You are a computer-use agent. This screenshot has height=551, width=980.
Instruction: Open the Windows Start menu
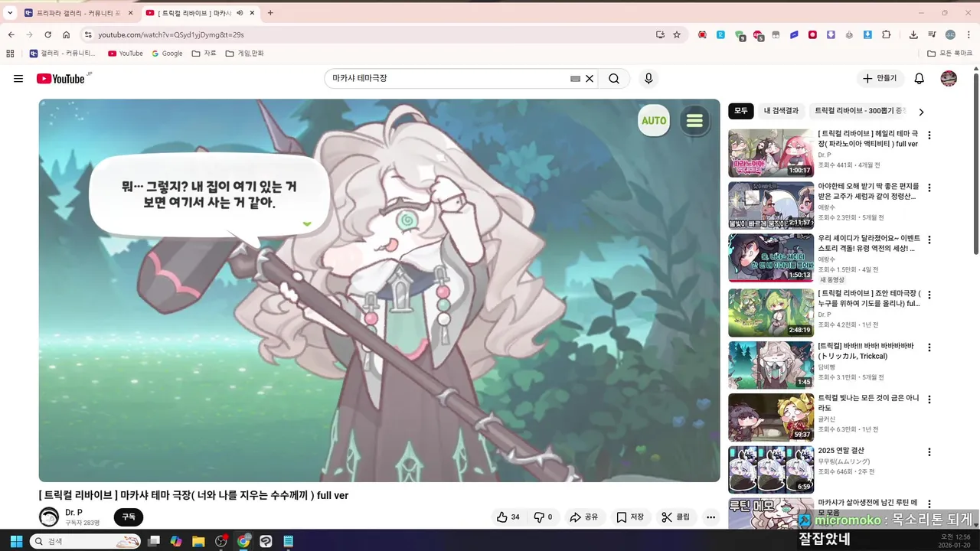coord(15,541)
